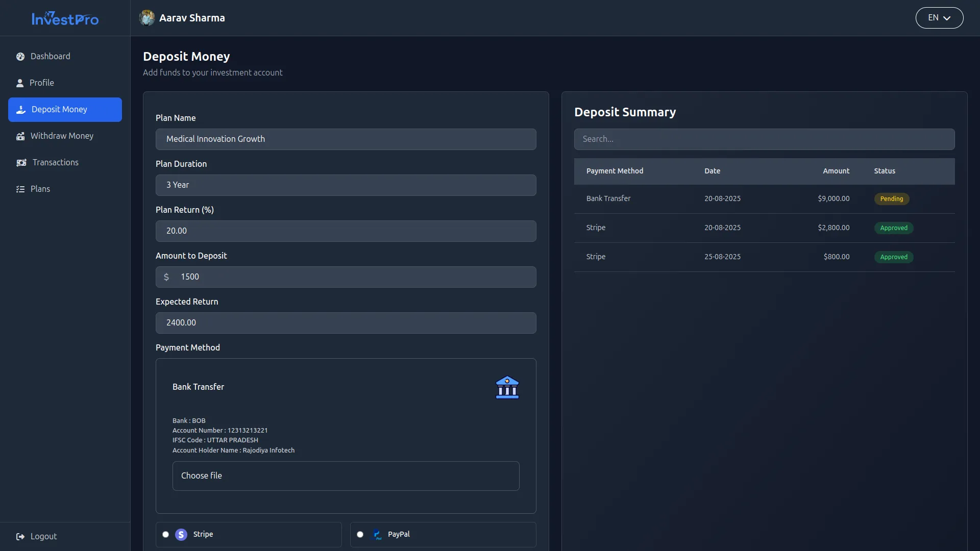The height and width of the screenshot is (551, 980).
Task: Click the Logout arrow icon
Action: (x=20, y=537)
